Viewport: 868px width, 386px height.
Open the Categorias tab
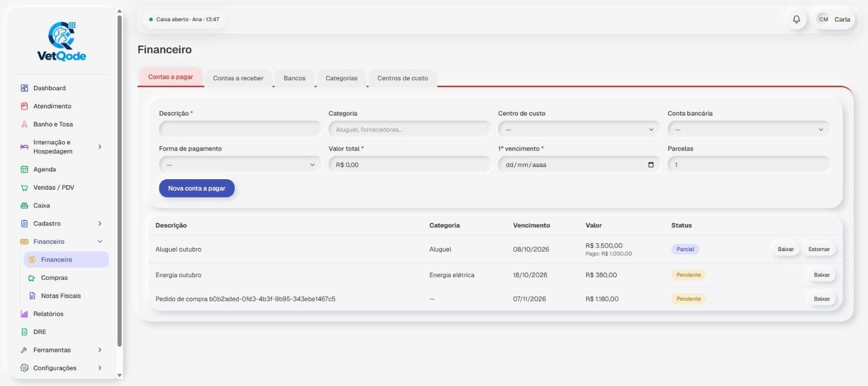342,78
